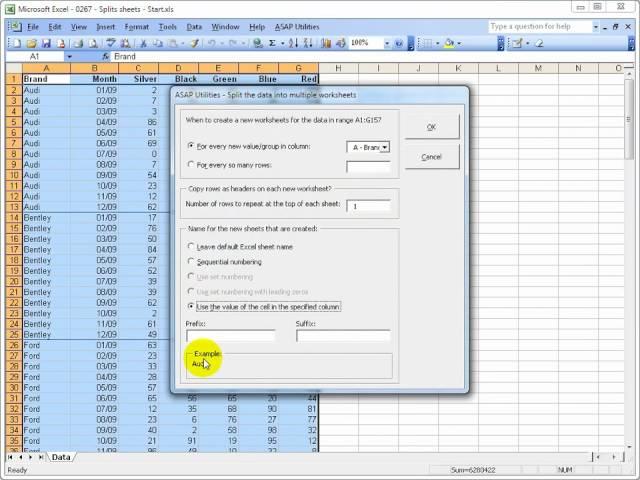Click the Print Preview icon
This screenshot has width=640, height=480.
[93, 43]
